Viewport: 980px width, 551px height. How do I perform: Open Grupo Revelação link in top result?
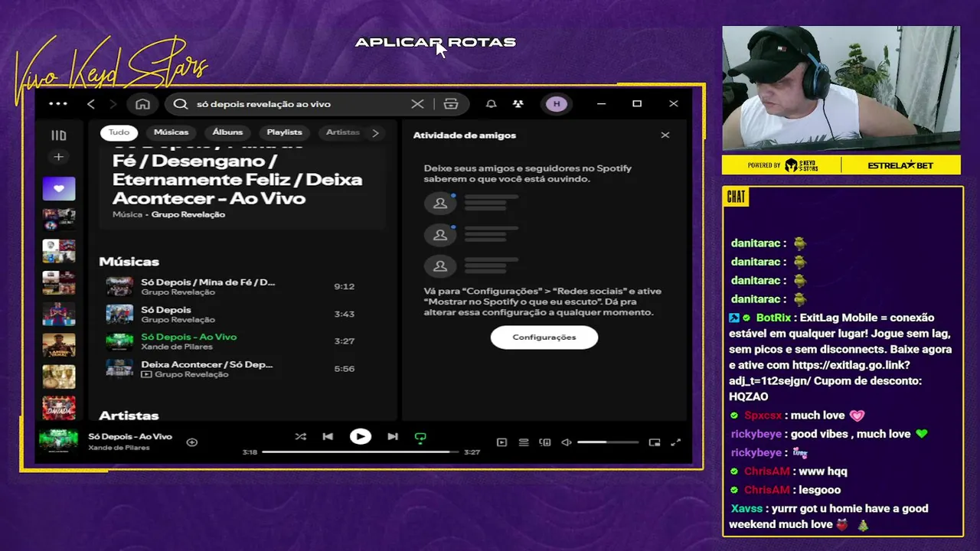tap(188, 215)
